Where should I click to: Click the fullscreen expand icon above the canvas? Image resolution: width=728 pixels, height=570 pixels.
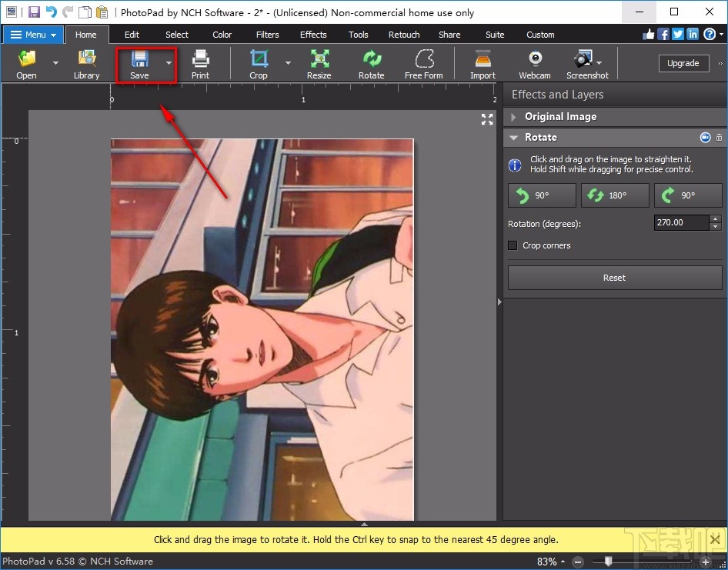point(487,119)
